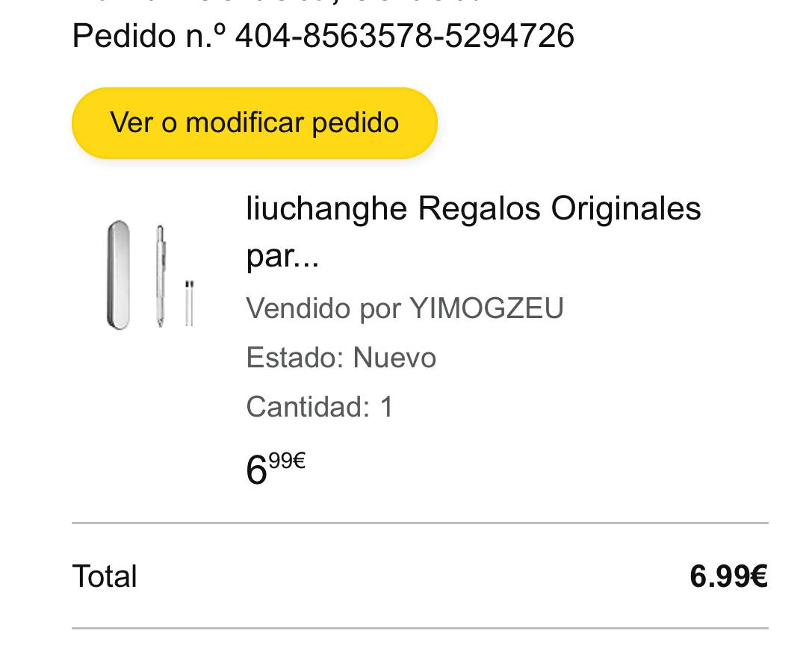
Task: Click the 'Ver o modificar pedido' button
Action: [x=254, y=123]
